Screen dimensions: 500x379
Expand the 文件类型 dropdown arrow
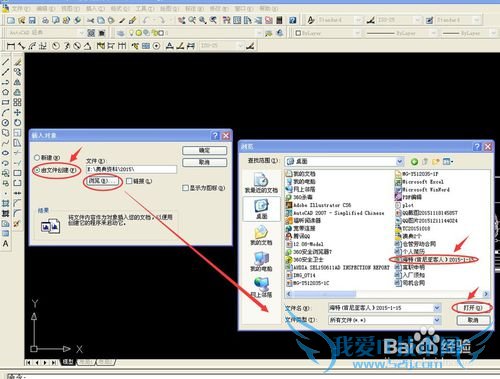(437, 320)
